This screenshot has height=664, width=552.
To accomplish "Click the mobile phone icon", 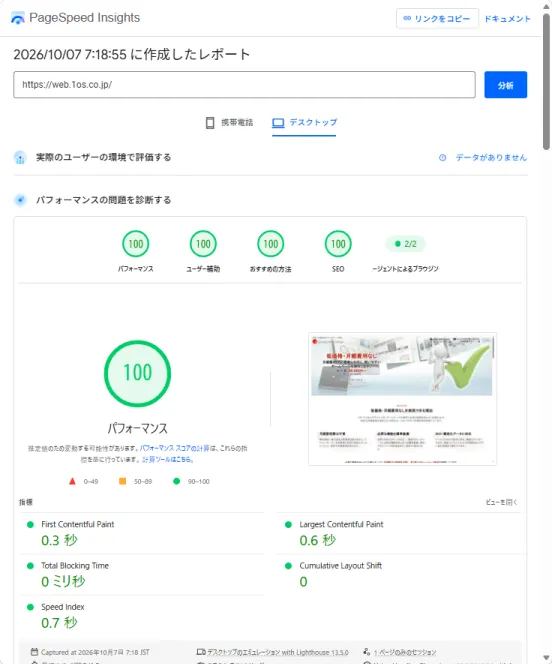I will pyautogui.click(x=210, y=123).
